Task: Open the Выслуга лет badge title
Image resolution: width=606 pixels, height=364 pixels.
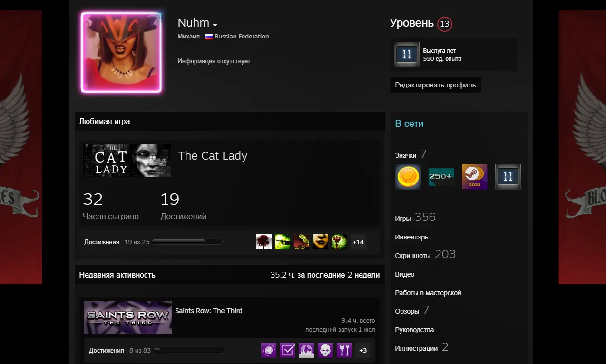Action: [440, 50]
